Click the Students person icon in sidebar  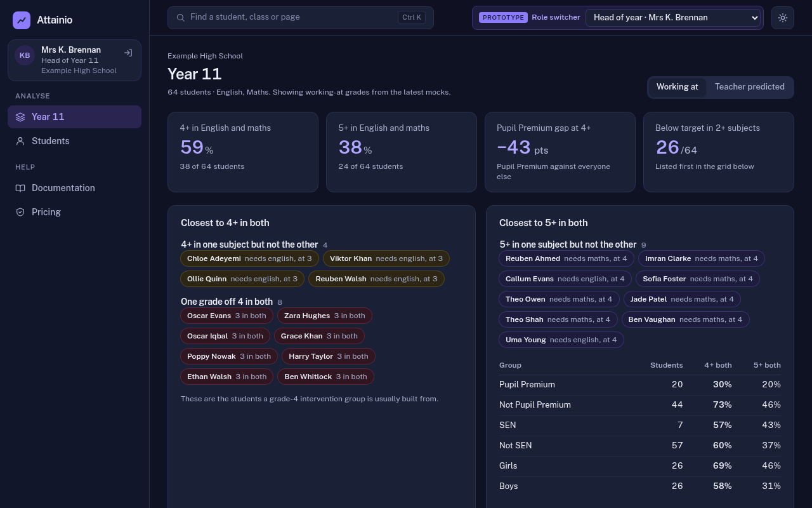(x=20, y=141)
